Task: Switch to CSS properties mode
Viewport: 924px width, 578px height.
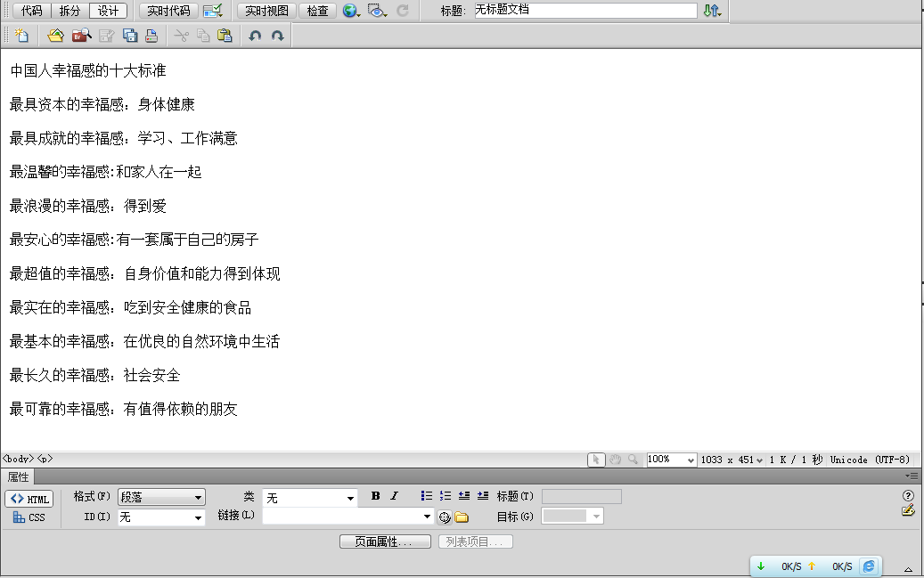Action: (x=29, y=517)
